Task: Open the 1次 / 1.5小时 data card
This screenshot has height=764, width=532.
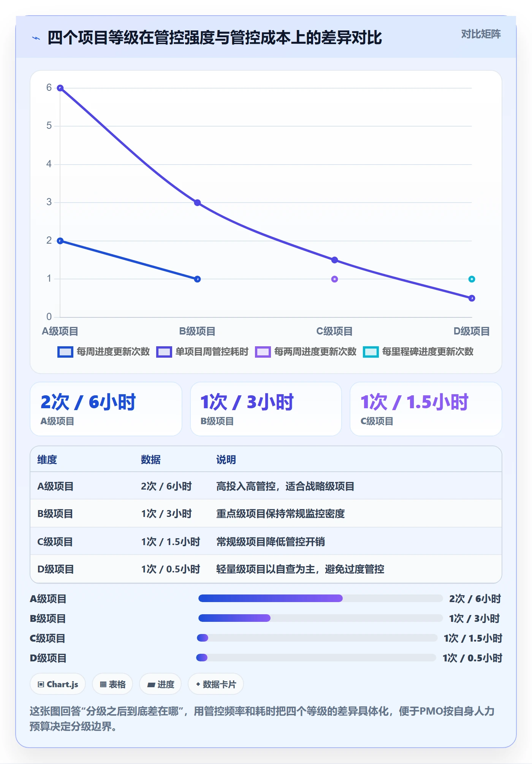Action: click(426, 409)
